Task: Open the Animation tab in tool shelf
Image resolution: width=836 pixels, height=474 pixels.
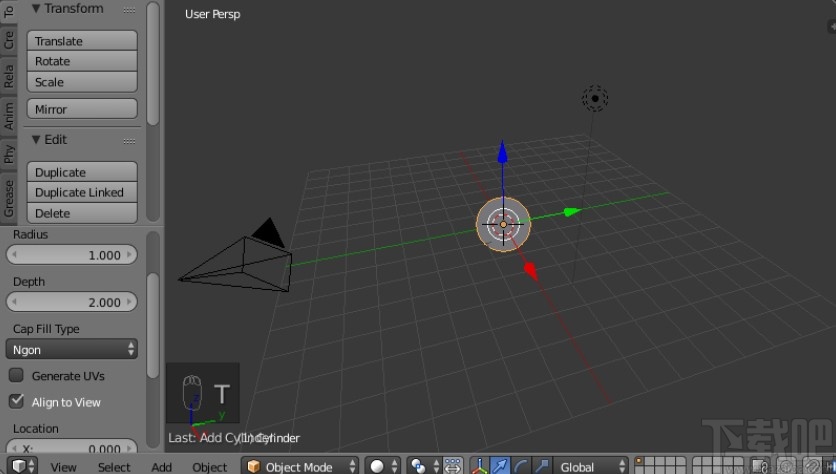Action: tap(9, 116)
